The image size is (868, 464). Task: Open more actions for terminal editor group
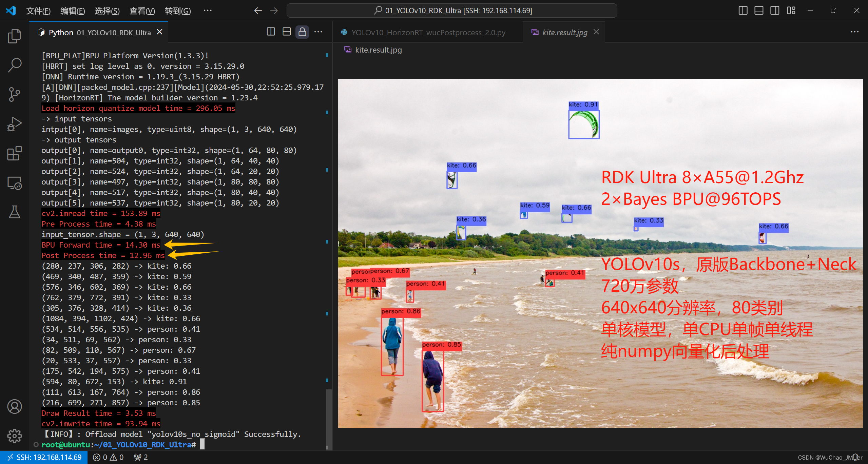[318, 32]
